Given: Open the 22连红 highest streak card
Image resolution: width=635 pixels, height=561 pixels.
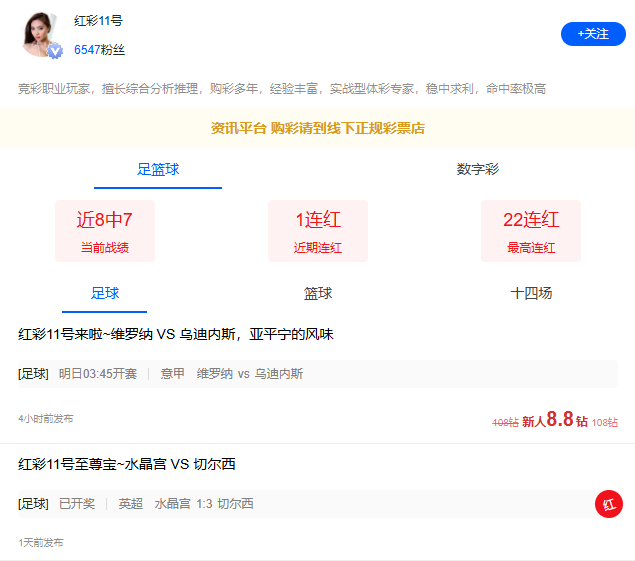Looking at the screenshot, I should pyautogui.click(x=531, y=231).
